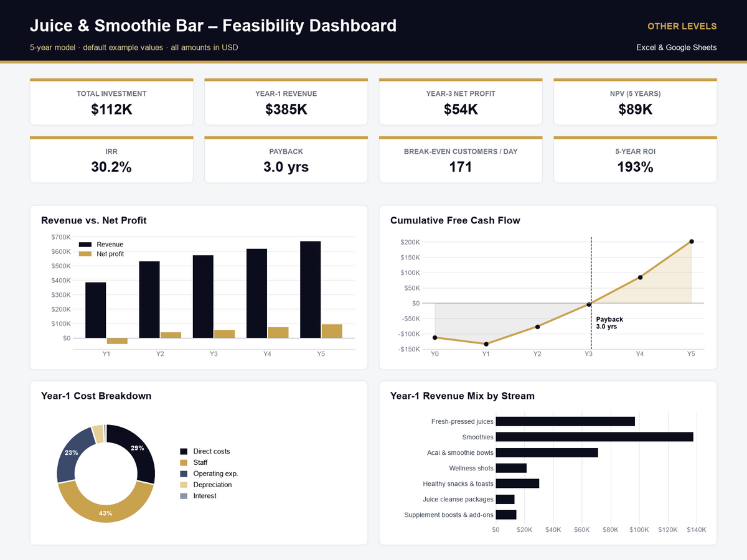Click the Y4 point on cash flow line
Image resolution: width=747 pixels, height=560 pixels.
pos(640,278)
